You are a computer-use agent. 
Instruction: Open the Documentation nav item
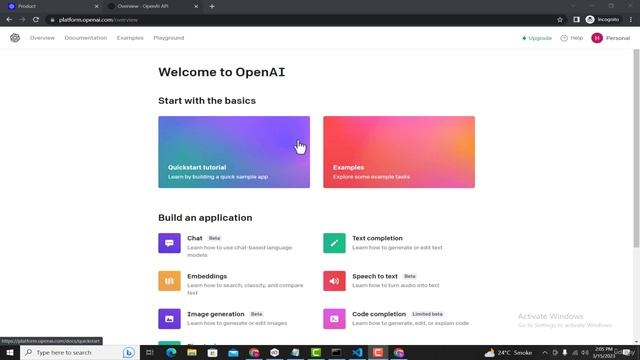click(86, 38)
